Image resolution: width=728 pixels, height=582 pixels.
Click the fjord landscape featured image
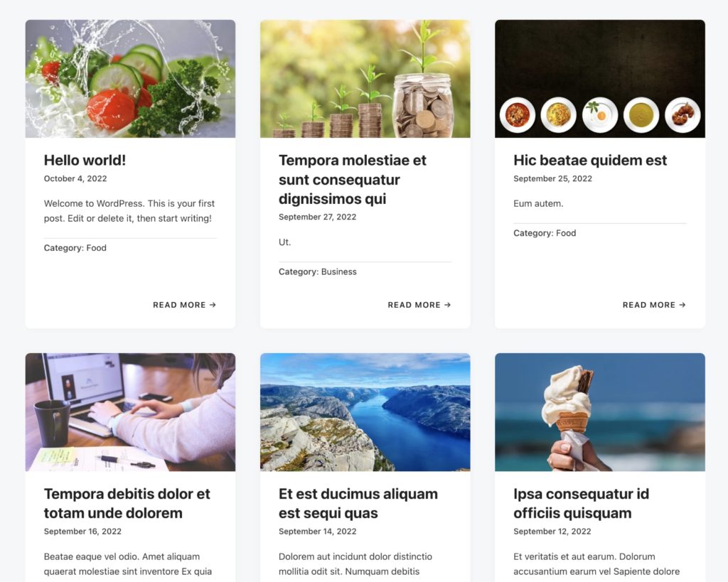tap(365, 412)
